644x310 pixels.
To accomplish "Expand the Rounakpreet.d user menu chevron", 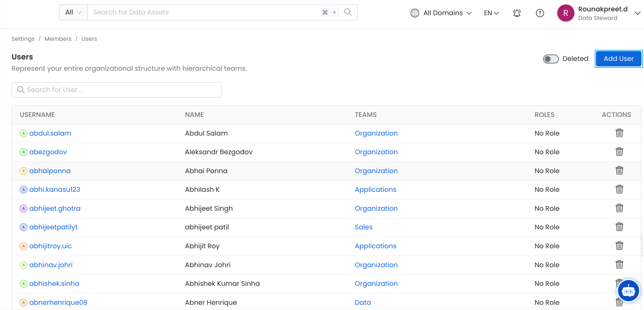I will click(637, 13).
